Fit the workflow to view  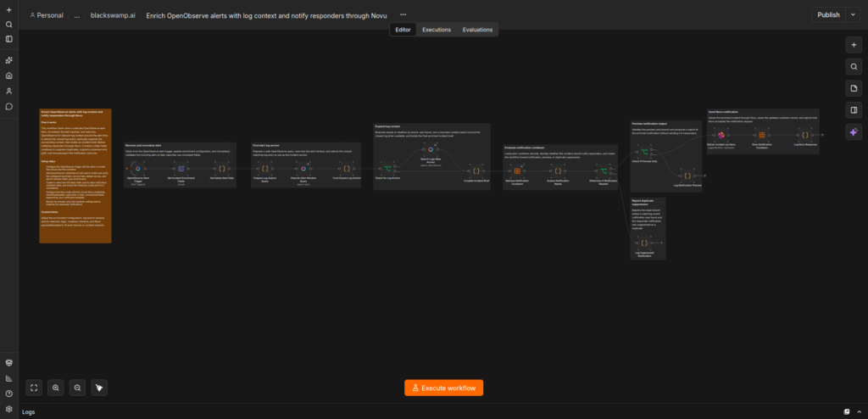click(x=34, y=388)
